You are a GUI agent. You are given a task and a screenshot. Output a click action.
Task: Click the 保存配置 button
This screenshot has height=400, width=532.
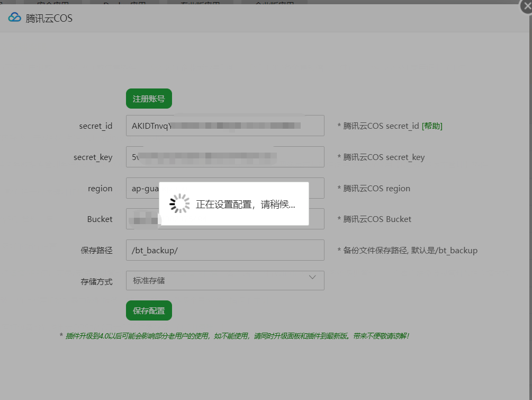click(149, 310)
